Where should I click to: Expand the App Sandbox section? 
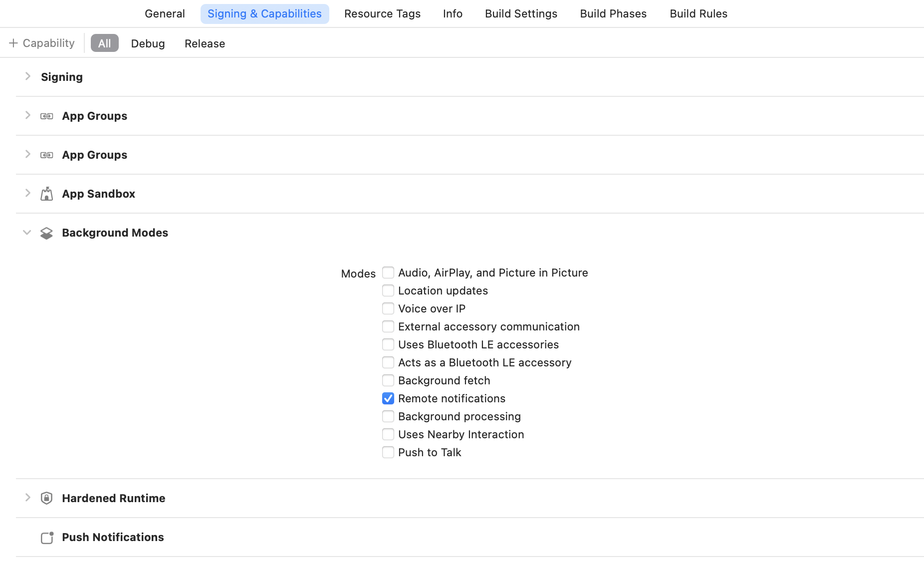tap(28, 193)
